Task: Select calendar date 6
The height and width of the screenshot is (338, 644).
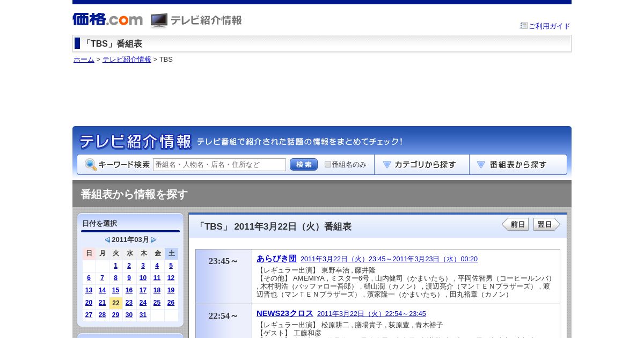Action: 89,278
